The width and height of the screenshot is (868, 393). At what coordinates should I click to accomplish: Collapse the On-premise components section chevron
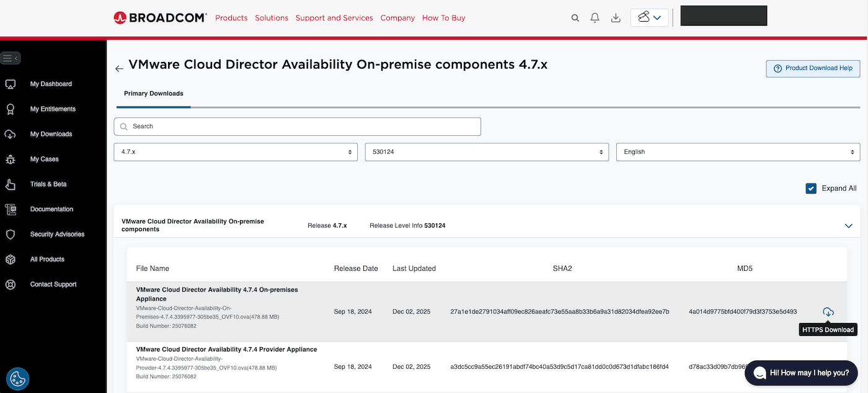tap(849, 226)
